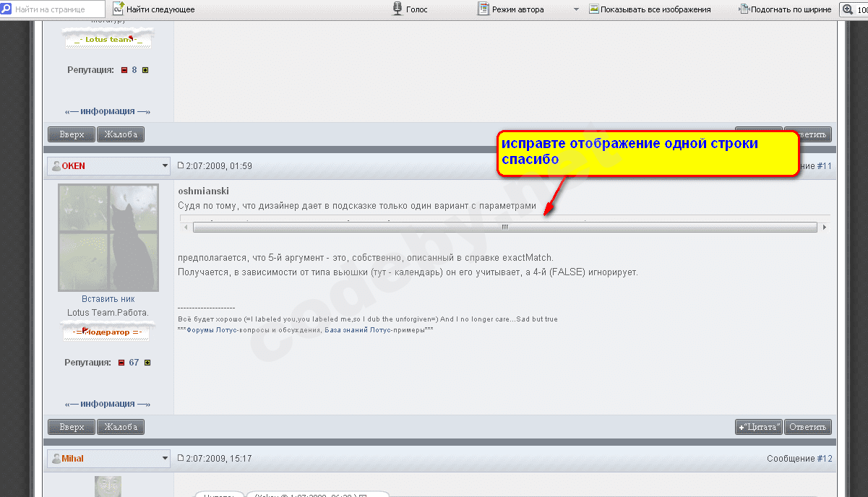
Task: Click the 'Вставить ник' link under OKEN's avatar
Action: [108, 299]
